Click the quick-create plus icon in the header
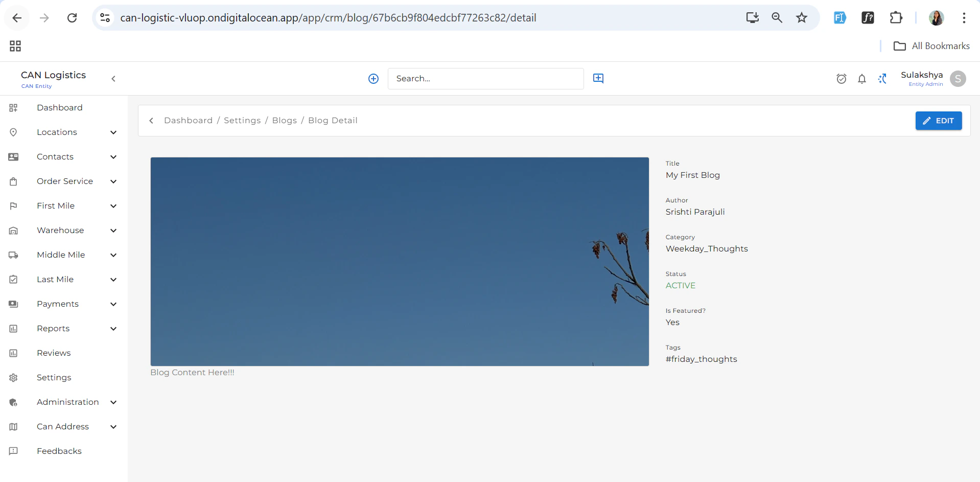Image resolution: width=980 pixels, height=482 pixels. (x=374, y=78)
